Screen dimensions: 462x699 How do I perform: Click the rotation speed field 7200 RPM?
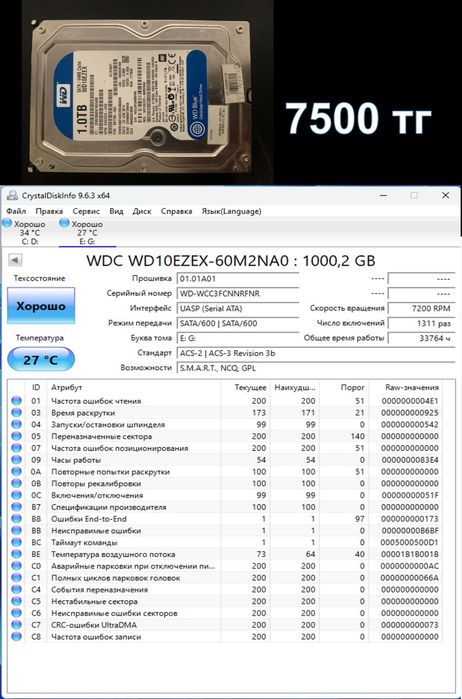coord(421,308)
